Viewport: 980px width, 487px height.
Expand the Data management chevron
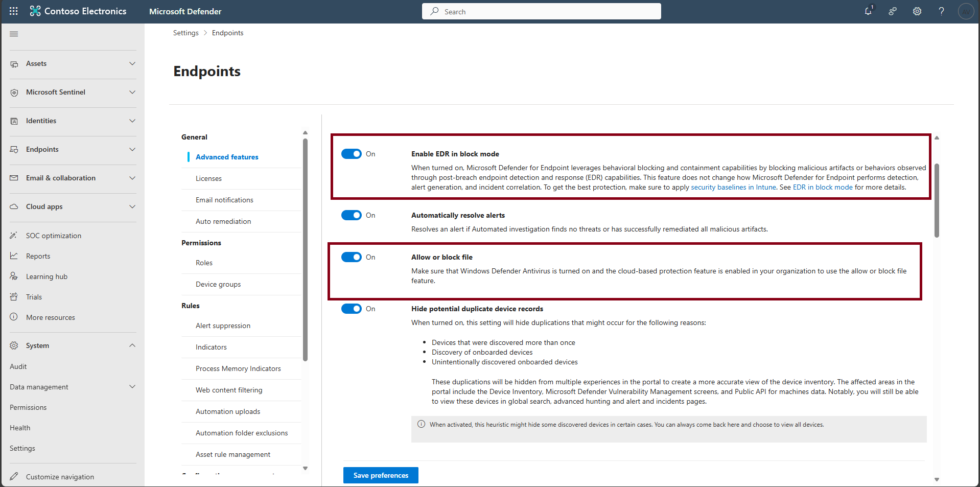[x=132, y=386]
